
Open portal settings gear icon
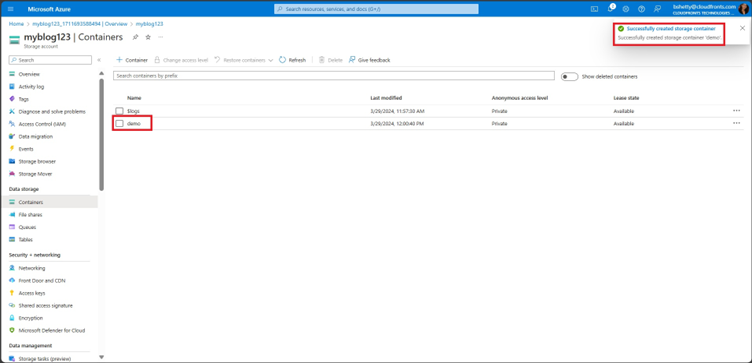[x=626, y=9]
